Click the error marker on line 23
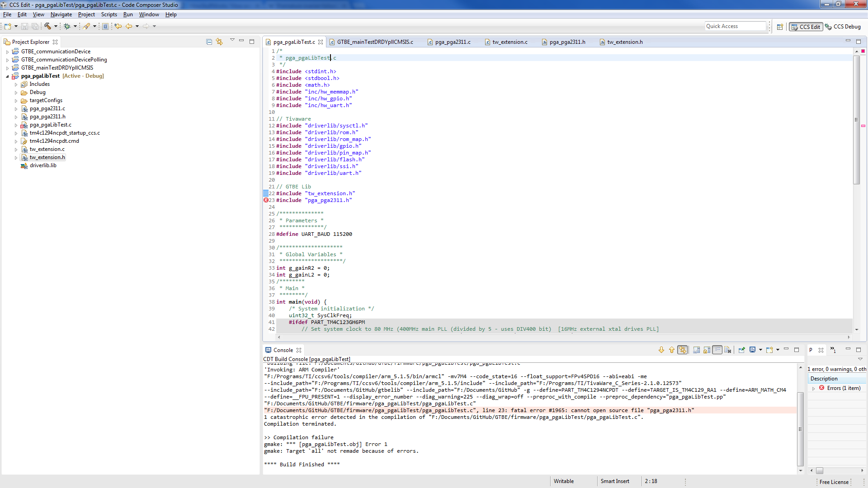868x488 pixels. coord(266,200)
